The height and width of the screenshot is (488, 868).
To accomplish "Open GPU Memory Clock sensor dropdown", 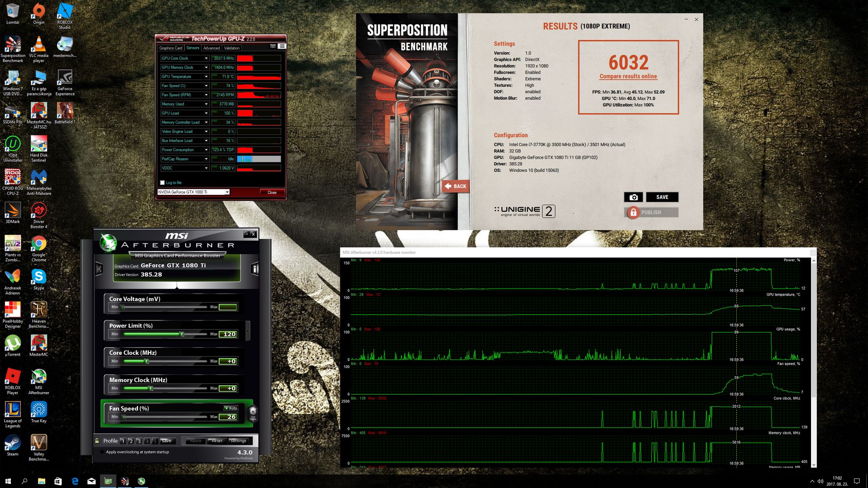I will click(x=206, y=67).
